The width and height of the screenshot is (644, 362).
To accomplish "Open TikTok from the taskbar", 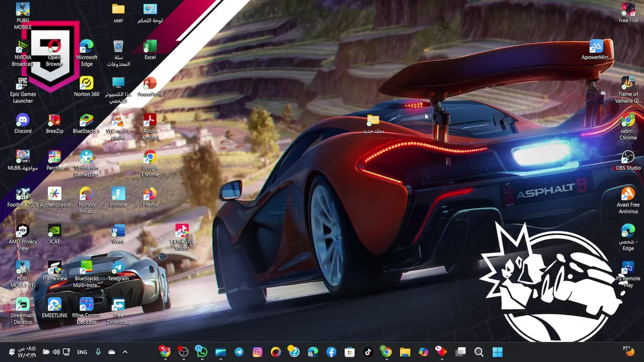I will click(368, 352).
